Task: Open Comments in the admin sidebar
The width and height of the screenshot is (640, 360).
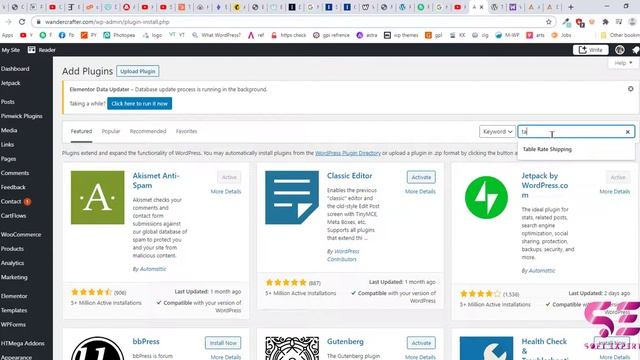Action: point(15,173)
